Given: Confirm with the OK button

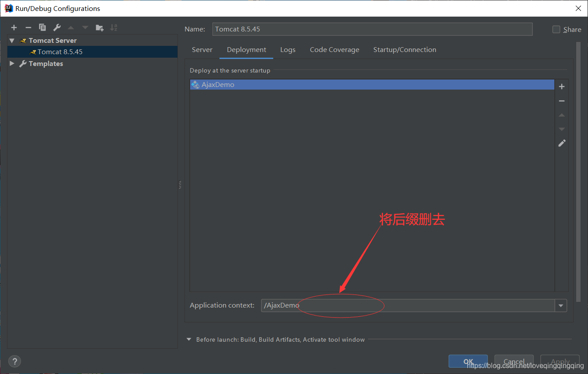Looking at the screenshot, I should click(468, 361).
